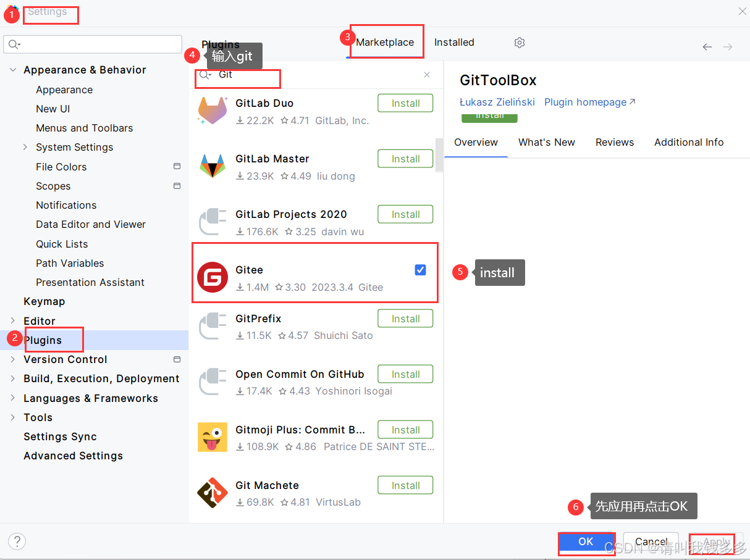This screenshot has height=560, width=750.
Task: Install Open Commit On GitHub plugin
Action: pyautogui.click(x=405, y=374)
